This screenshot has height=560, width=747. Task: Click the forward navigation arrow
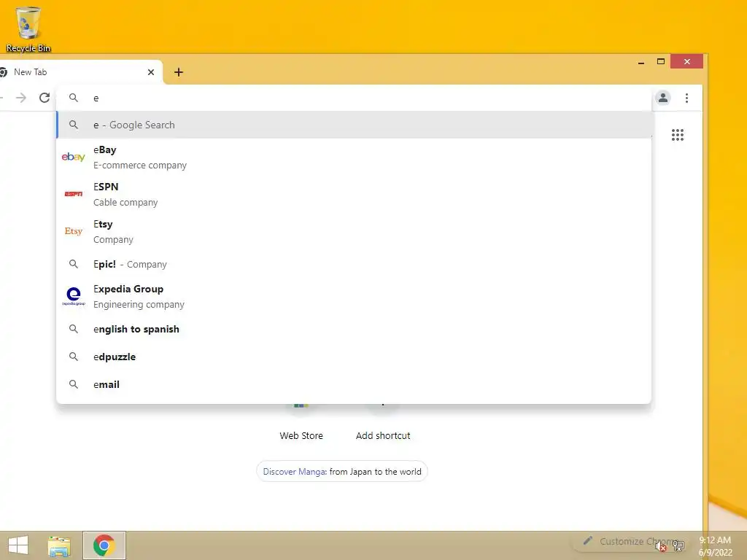coord(21,98)
